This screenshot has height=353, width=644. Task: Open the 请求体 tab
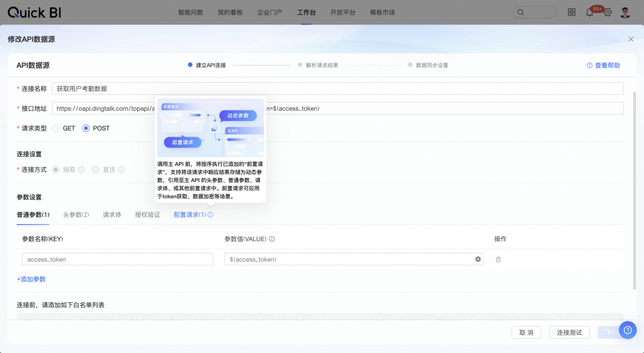(x=112, y=215)
